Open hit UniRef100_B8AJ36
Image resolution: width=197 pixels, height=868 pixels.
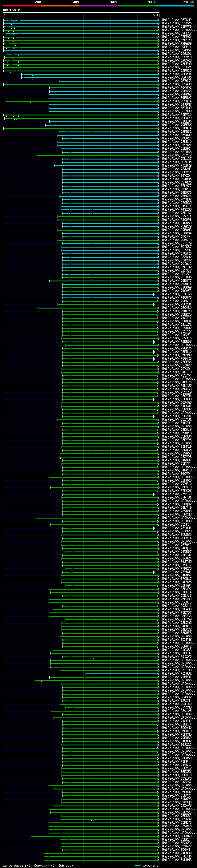177,78
